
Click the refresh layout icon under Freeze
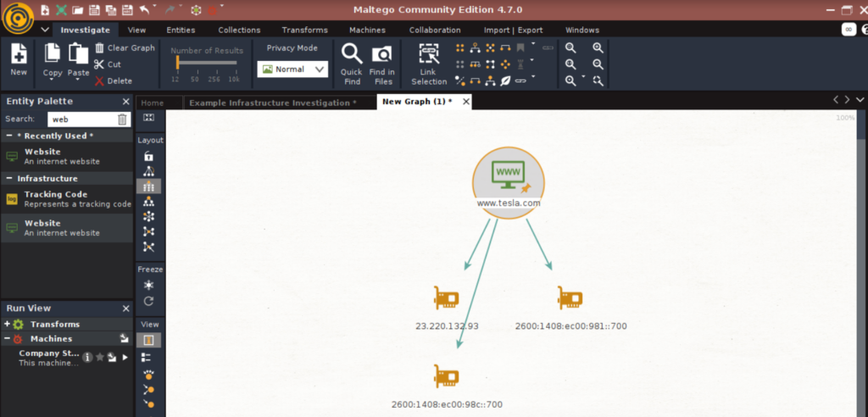click(x=148, y=301)
